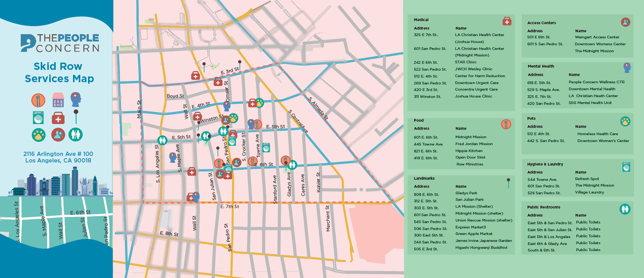Click the teal restroom icon in the left legend

76,135
